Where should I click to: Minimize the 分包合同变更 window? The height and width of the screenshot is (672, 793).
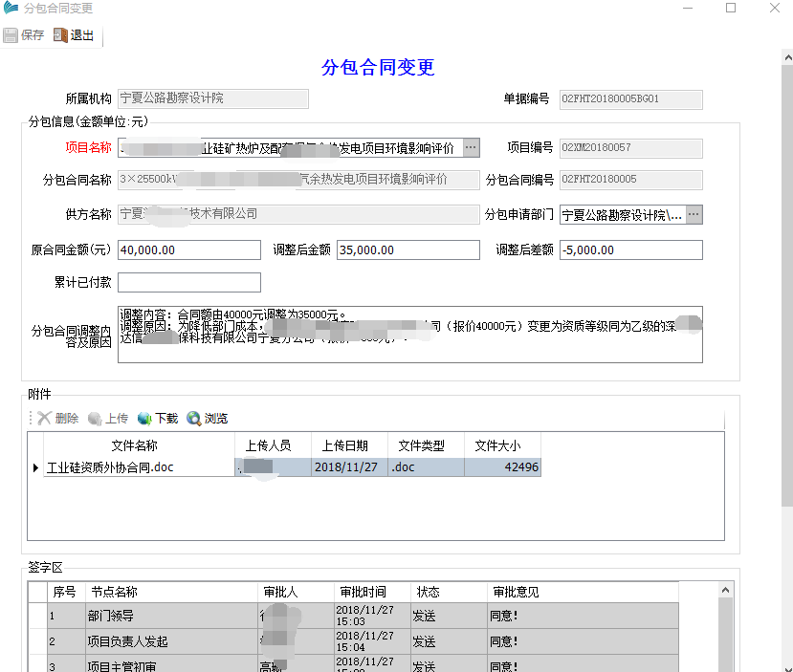pyautogui.click(x=688, y=8)
